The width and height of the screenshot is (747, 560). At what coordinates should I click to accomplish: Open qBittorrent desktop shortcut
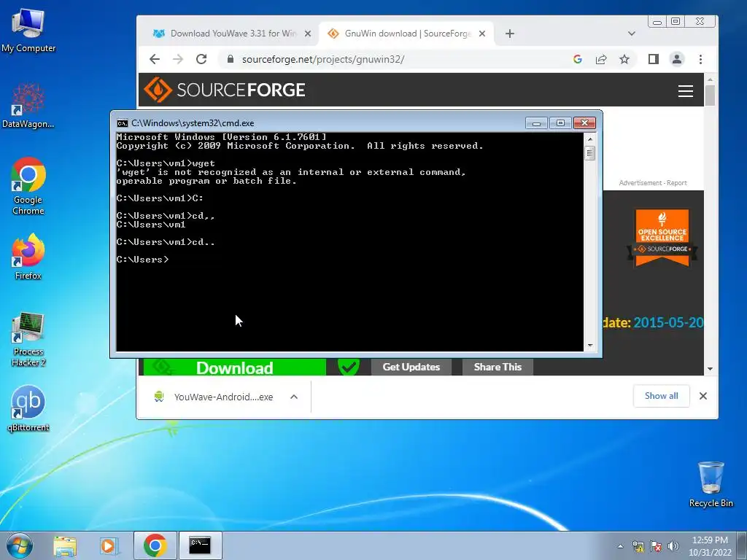click(x=28, y=408)
